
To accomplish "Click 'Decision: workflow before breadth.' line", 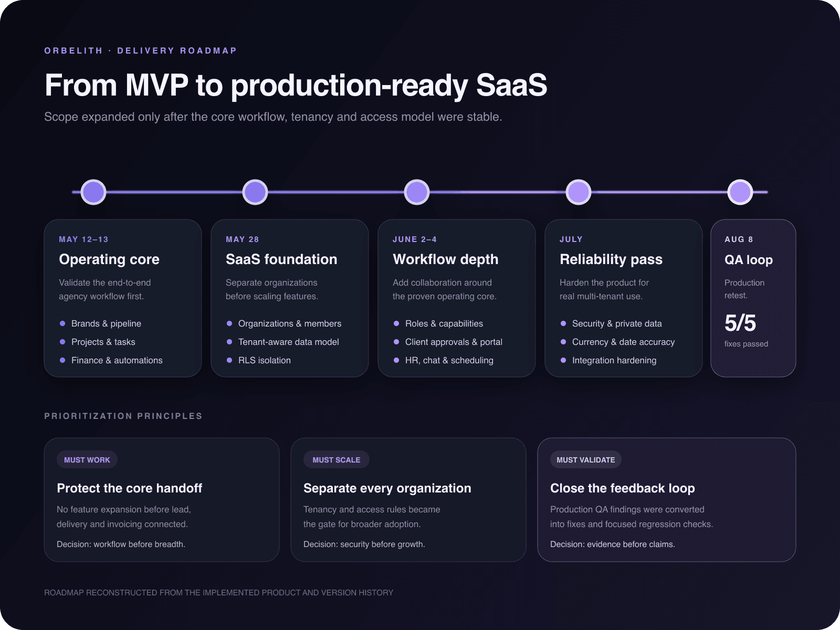I will [x=121, y=544].
